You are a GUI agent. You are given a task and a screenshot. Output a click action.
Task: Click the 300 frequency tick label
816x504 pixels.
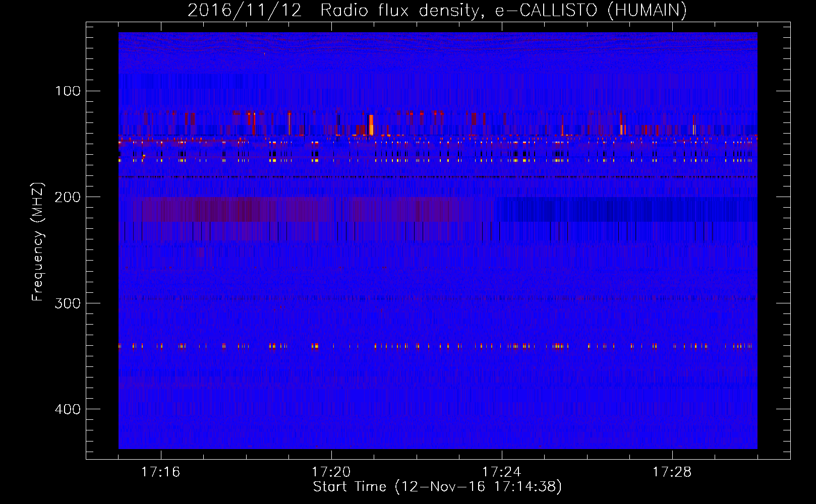click(68, 303)
